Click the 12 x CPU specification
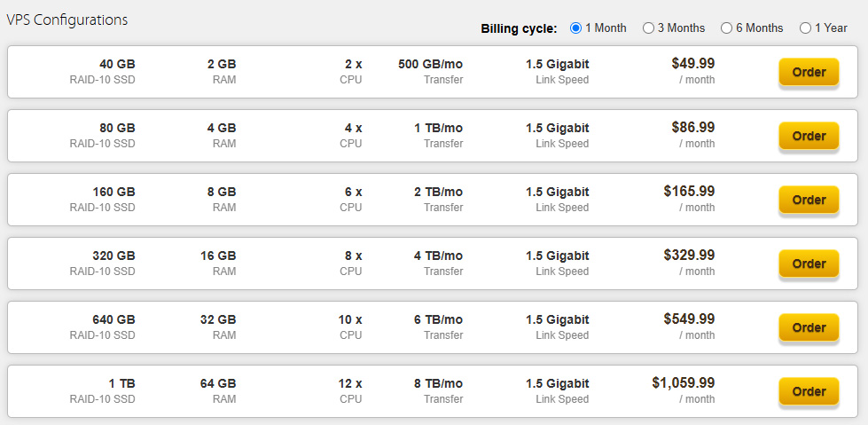 (350, 390)
